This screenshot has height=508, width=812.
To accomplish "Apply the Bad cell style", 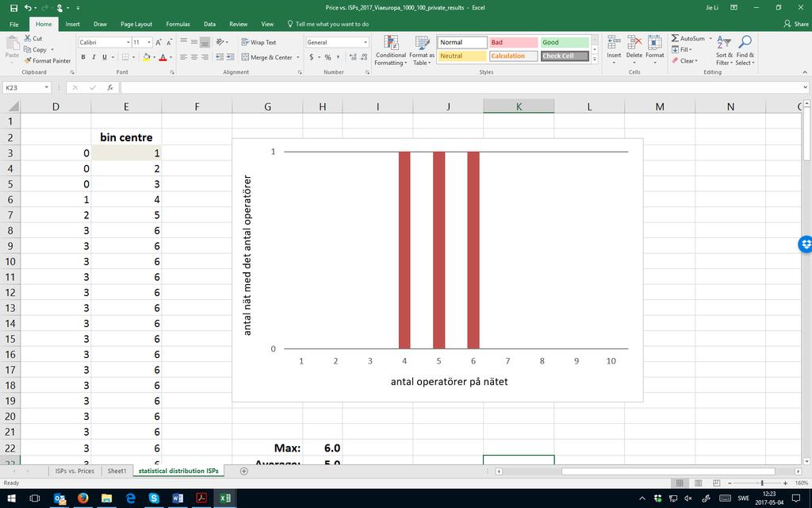I will point(513,43).
